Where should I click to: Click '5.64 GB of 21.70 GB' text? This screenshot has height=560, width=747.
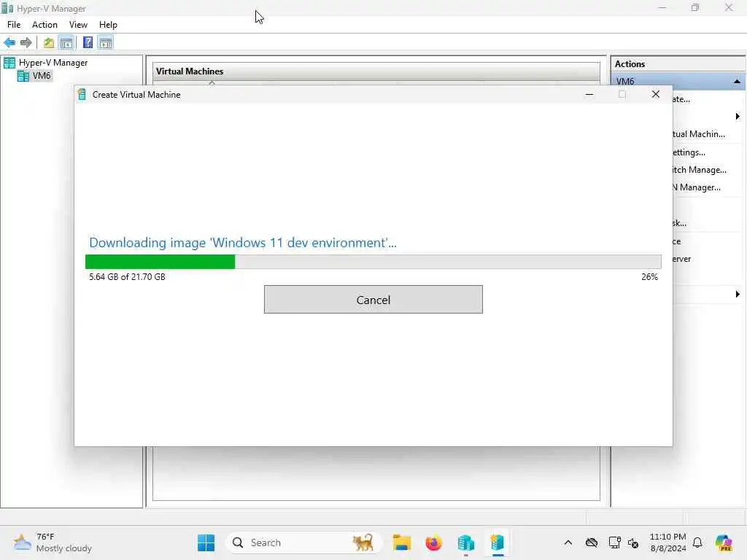(x=127, y=276)
